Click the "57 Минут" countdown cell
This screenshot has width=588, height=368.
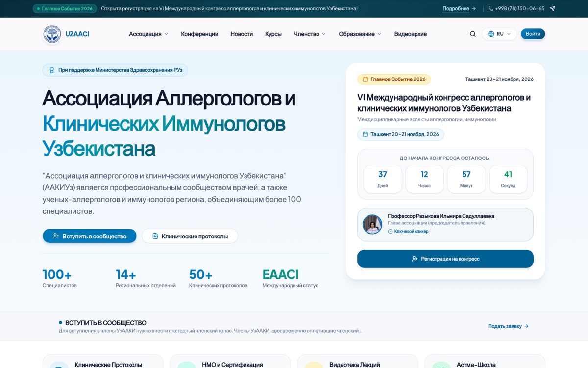tap(466, 179)
